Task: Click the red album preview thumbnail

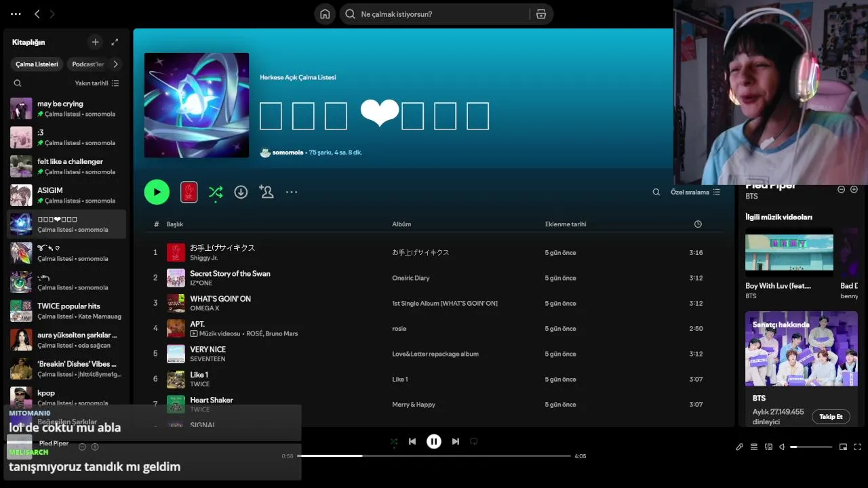Action: (x=189, y=192)
